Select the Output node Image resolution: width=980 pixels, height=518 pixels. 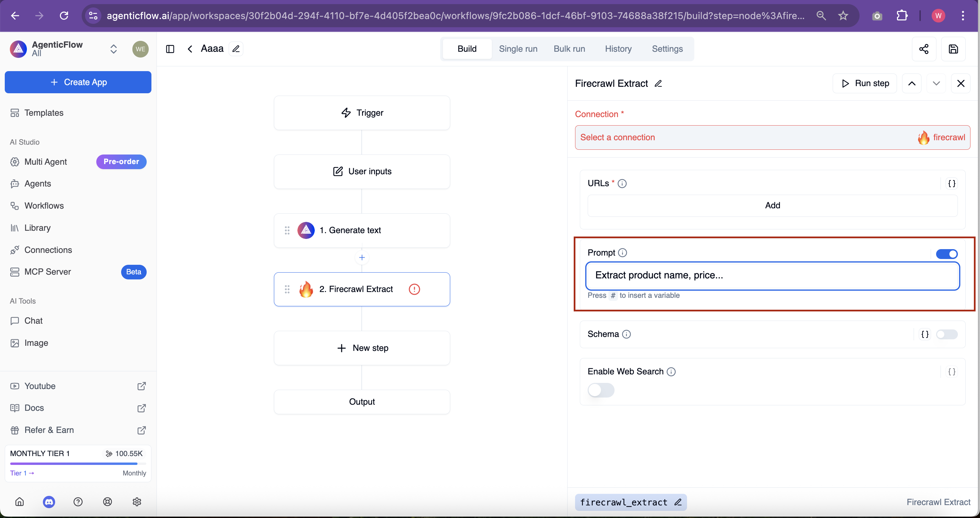coord(362,402)
